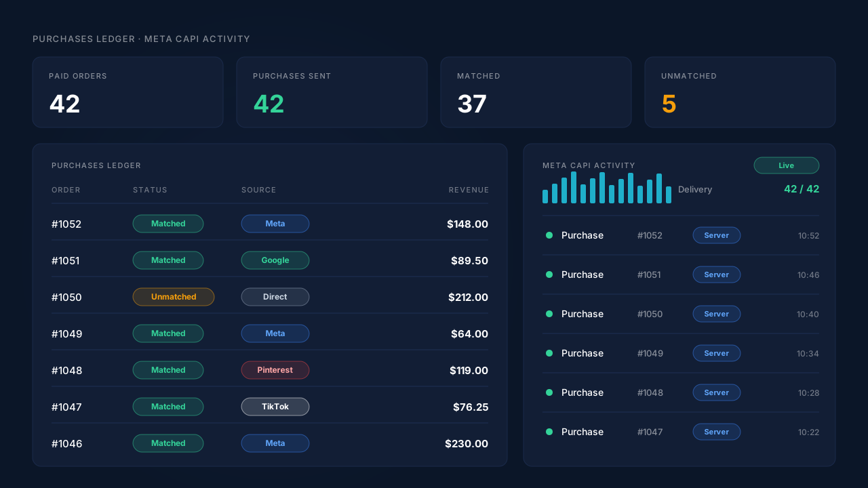
Task: Open the Unmatched summary card
Action: [x=741, y=92]
